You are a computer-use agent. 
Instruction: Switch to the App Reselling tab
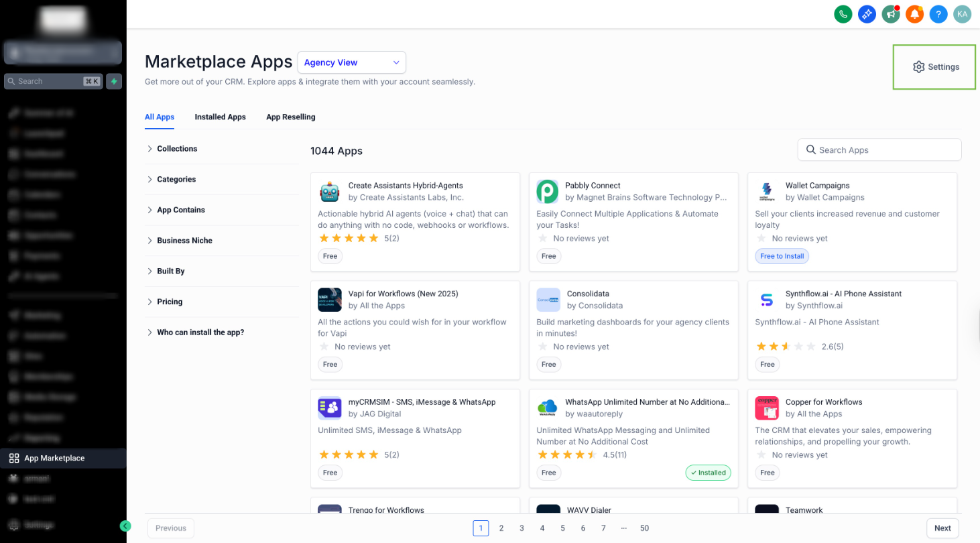click(290, 117)
